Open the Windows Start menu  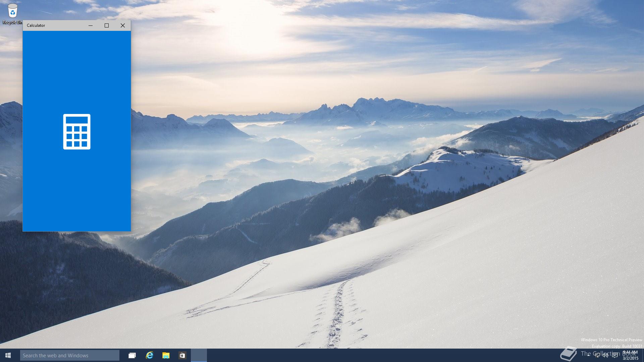click(x=8, y=355)
